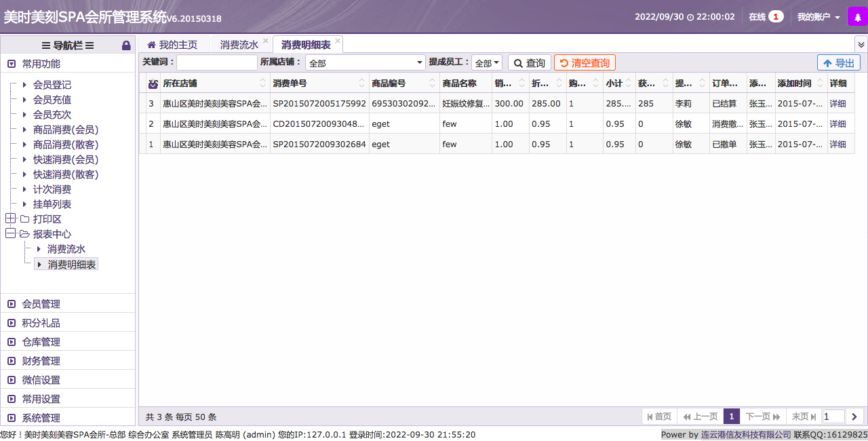Screen dimensions: 868x441
Task: Click the select-all icon in table header
Action: (153, 83)
